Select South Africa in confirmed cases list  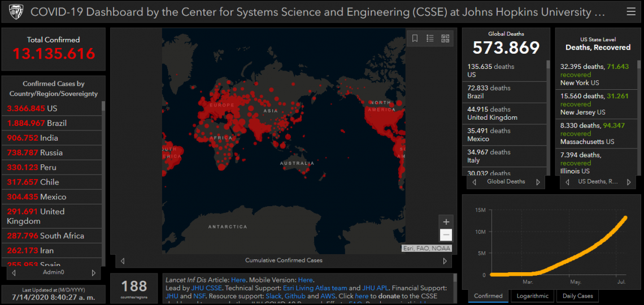click(52, 236)
